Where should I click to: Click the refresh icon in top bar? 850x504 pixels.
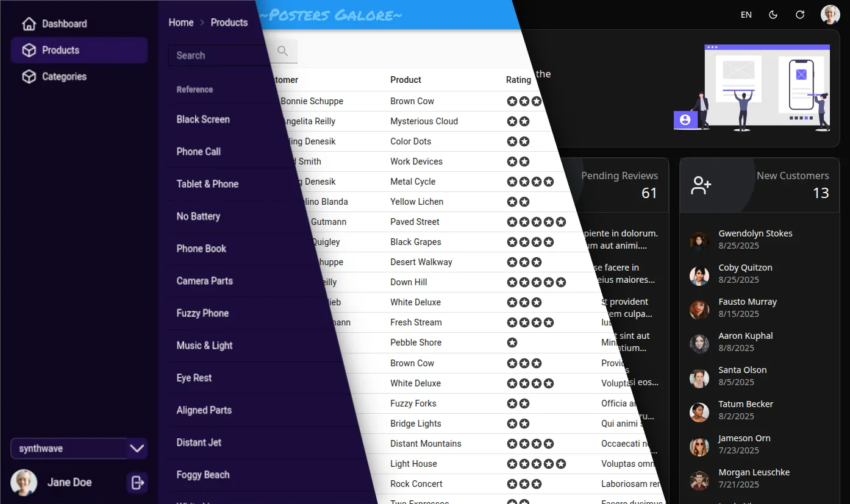(800, 15)
